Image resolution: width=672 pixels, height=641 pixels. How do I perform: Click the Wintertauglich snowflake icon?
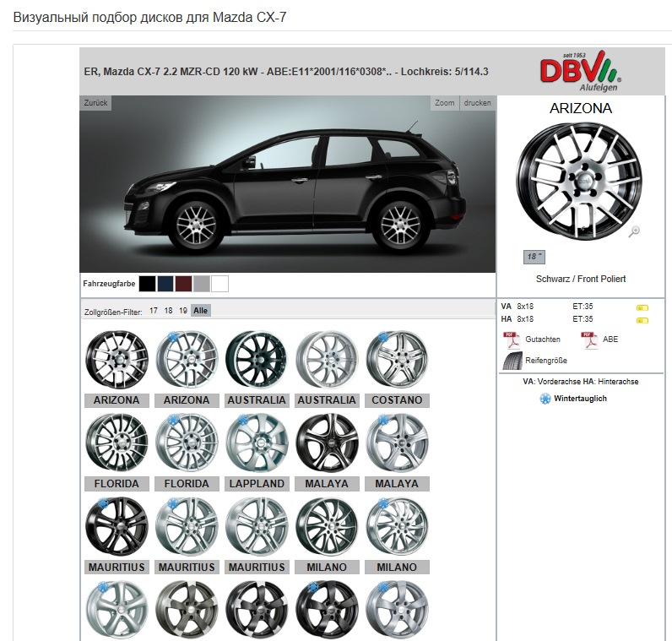(545, 399)
